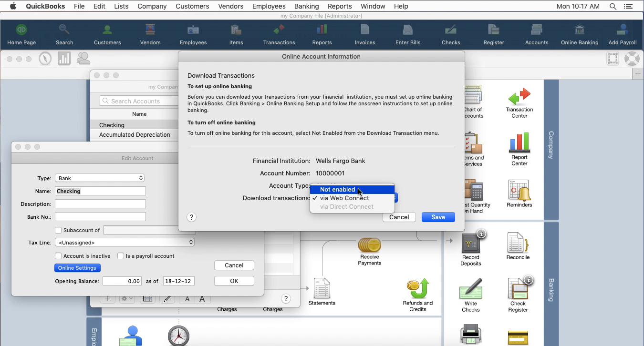Open the Statements icon

(x=322, y=292)
